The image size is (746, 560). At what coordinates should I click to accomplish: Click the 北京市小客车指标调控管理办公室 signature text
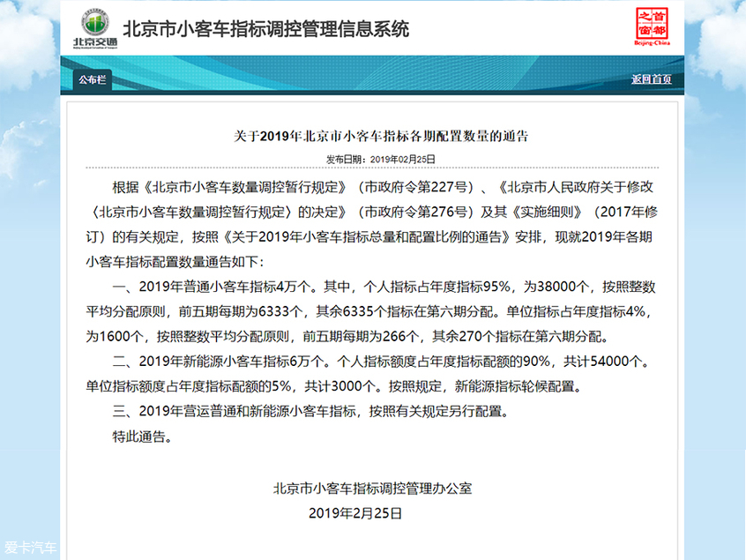pyautogui.click(x=372, y=489)
